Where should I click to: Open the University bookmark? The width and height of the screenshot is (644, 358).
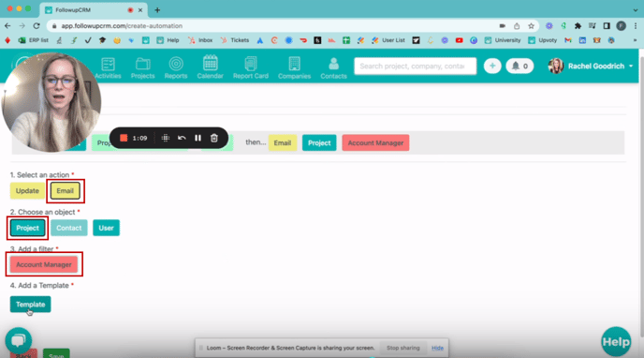point(503,40)
